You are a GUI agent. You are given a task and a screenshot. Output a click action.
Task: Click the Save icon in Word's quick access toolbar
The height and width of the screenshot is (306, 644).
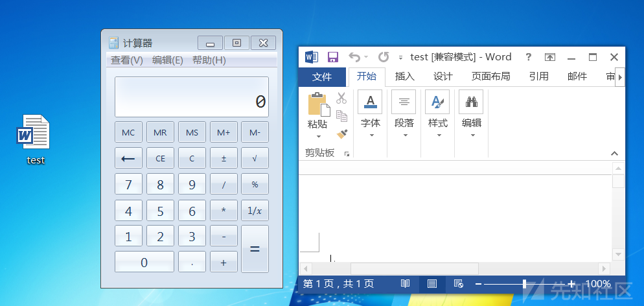332,57
